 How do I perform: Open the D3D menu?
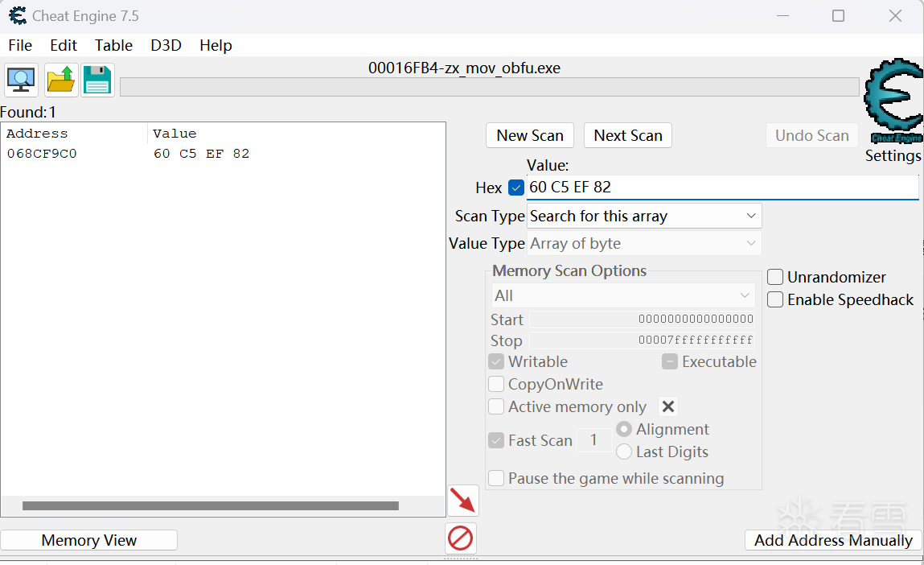coord(166,45)
